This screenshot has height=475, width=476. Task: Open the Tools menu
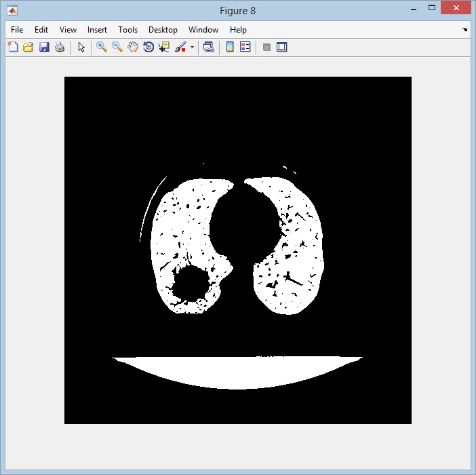tap(127, 30)
